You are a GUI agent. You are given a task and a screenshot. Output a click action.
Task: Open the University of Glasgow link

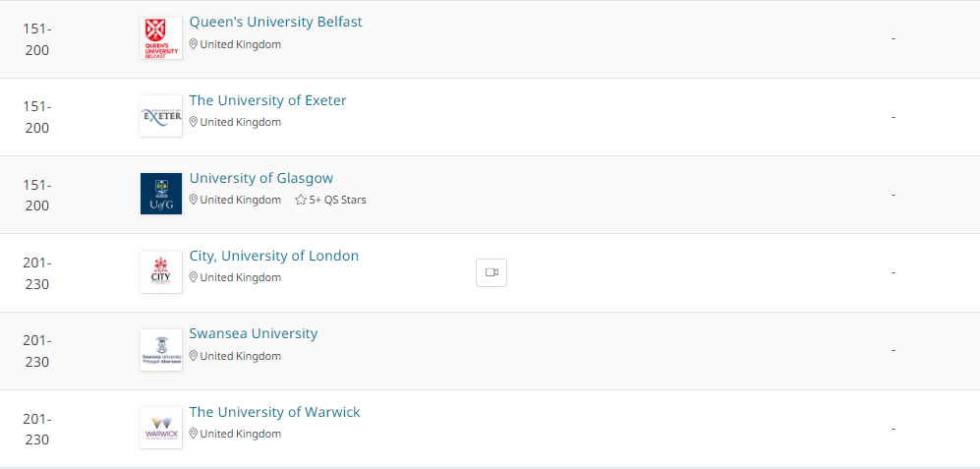click(261, 178)
